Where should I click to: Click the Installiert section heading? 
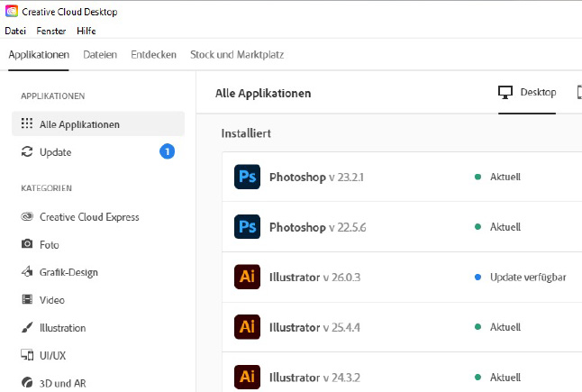(x=246, y=133)
